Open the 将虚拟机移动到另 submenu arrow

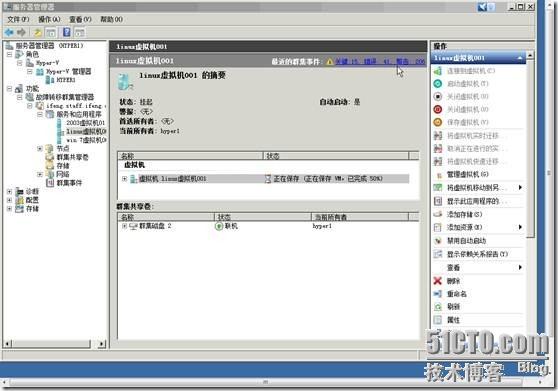point(520,187)
